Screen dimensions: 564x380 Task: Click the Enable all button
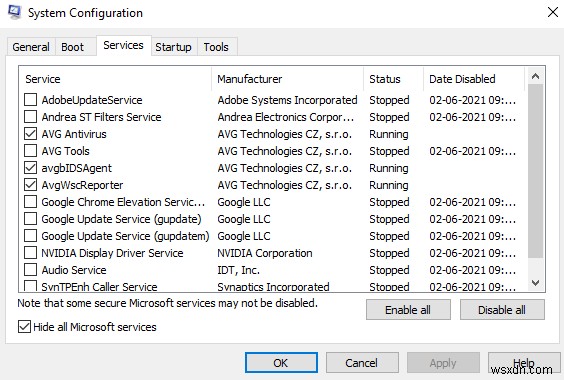pyautogui.click(x=408, y=310)
